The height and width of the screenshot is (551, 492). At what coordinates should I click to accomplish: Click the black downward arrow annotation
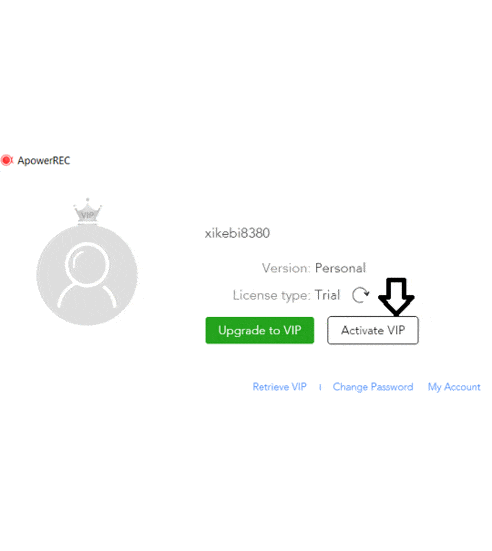coord(396,297)
